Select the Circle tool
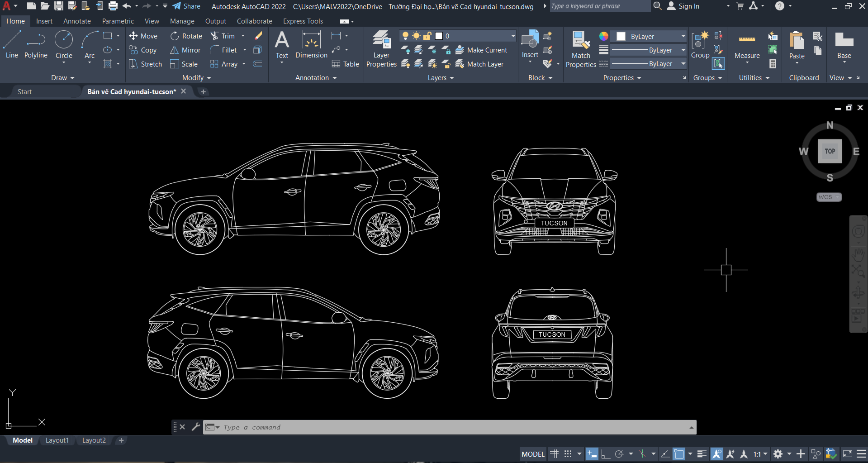 [x=64, y=44]
